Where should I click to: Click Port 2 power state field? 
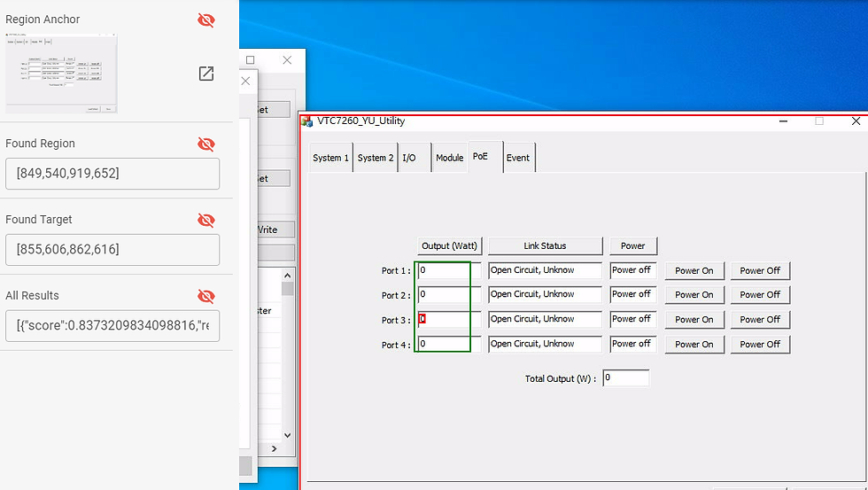tap(633, 294)
